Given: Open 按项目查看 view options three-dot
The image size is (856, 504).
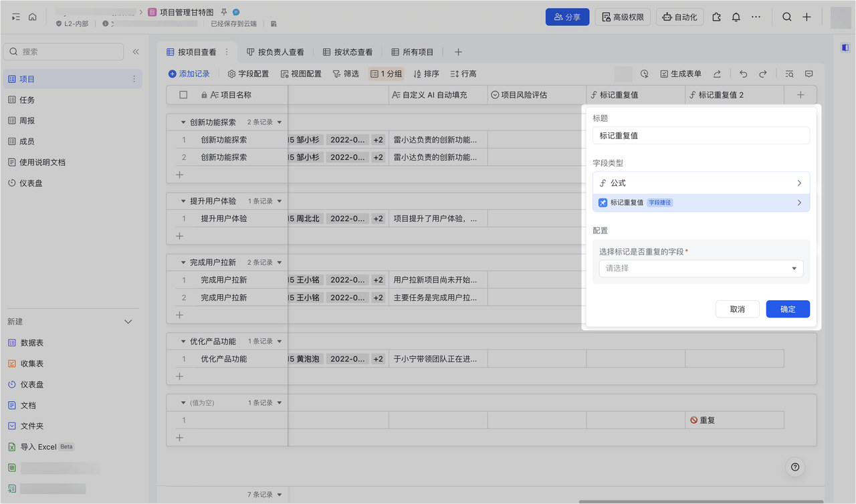Looking at the screenshot, I should (227, 51).
